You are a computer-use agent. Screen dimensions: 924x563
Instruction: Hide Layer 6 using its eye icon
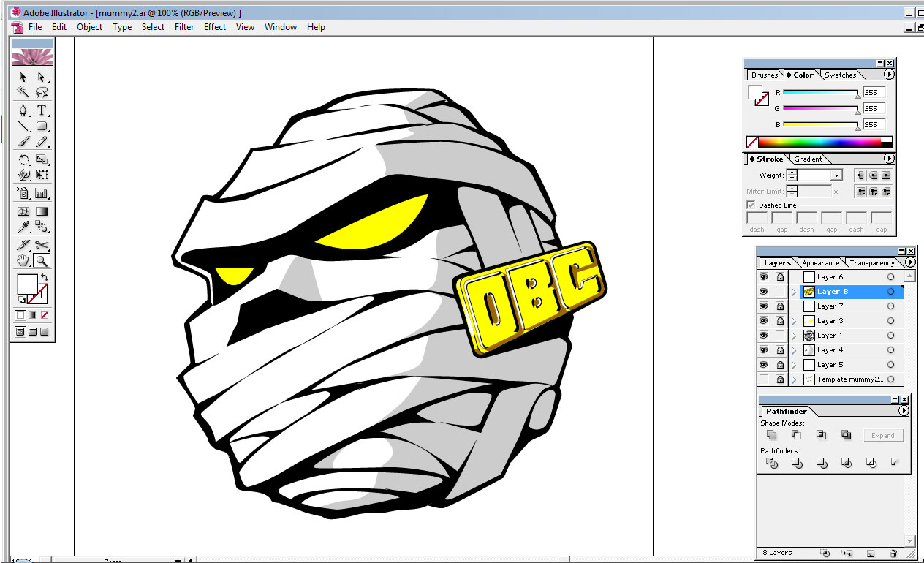click(x=764, y=277)
